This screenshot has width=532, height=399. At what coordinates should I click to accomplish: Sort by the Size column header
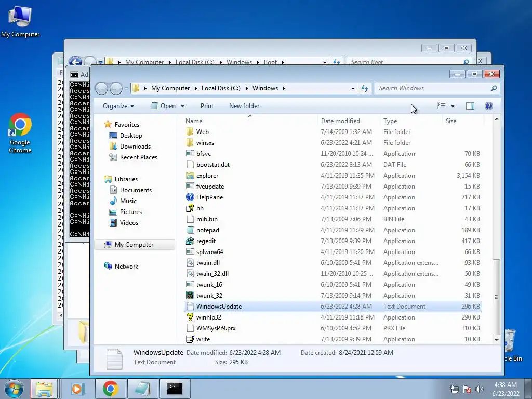click(x=463, y=121)
